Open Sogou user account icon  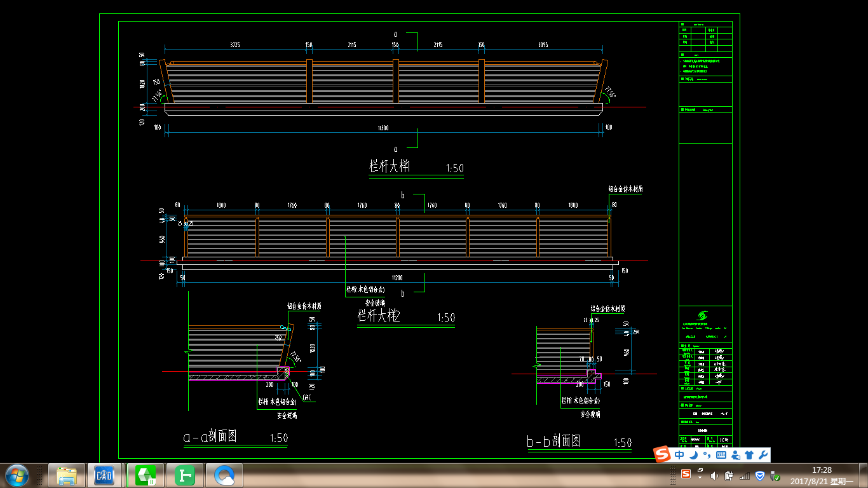point(736,455)
